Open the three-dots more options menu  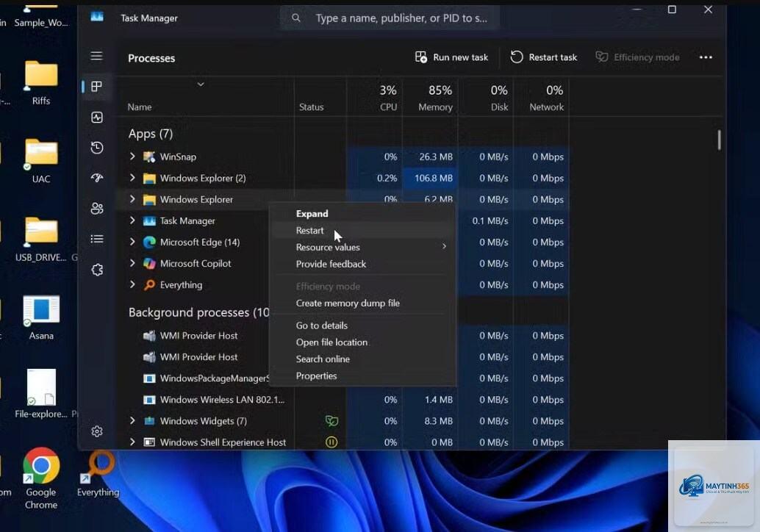point(706,57)
